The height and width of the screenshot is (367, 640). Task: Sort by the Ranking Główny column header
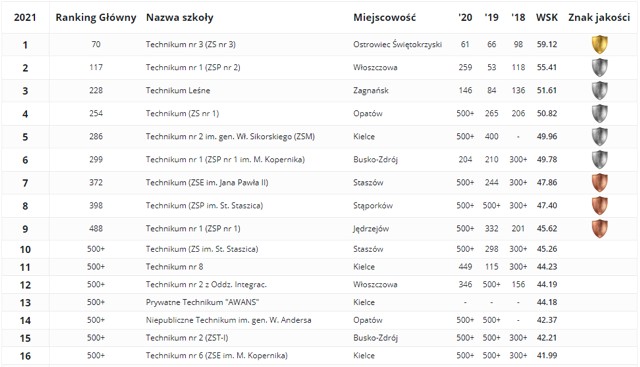[96, 18]
